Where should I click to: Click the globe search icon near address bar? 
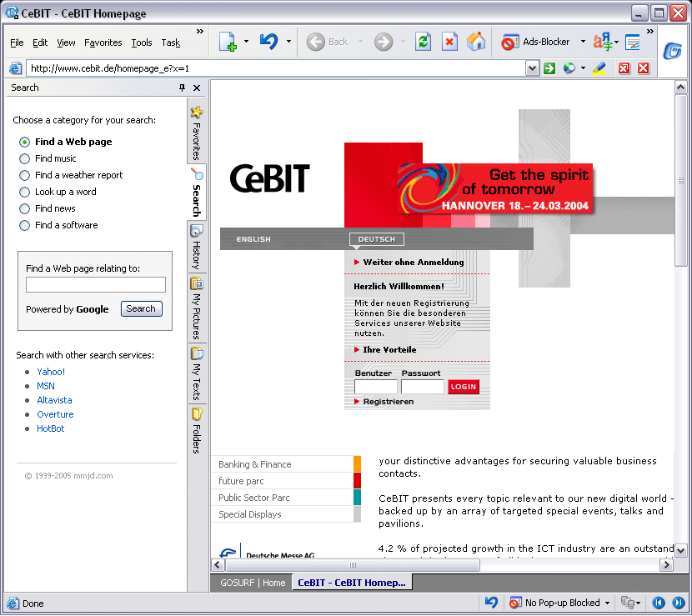pos(569,68)
